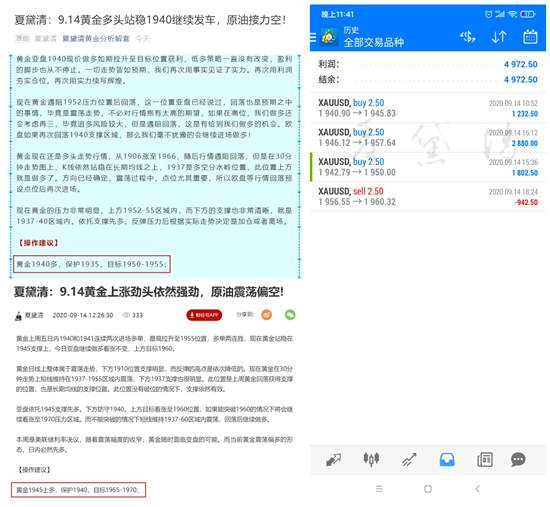Open article title 9.14黄金多头站稳1940继续发车
Screen dimensions: 550x507
coord(150,20)
